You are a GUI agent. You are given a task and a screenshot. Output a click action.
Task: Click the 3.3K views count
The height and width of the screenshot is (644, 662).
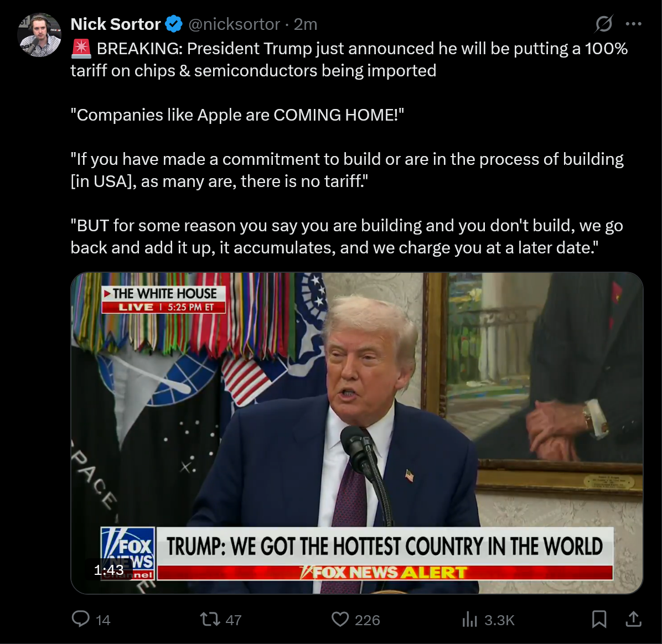(499, 620)
